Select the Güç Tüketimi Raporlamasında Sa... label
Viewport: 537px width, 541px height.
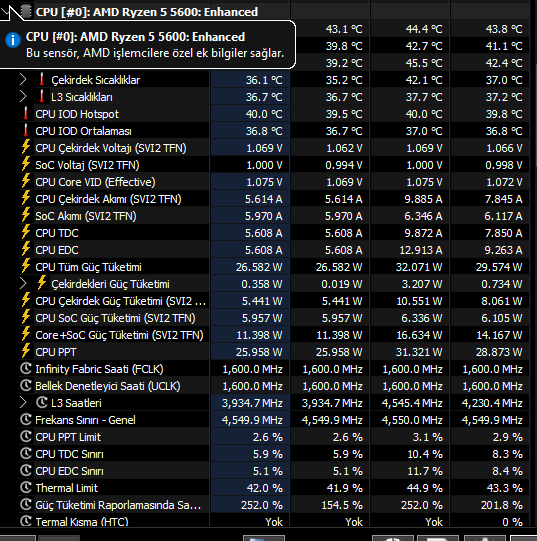(x=118, y=505)
